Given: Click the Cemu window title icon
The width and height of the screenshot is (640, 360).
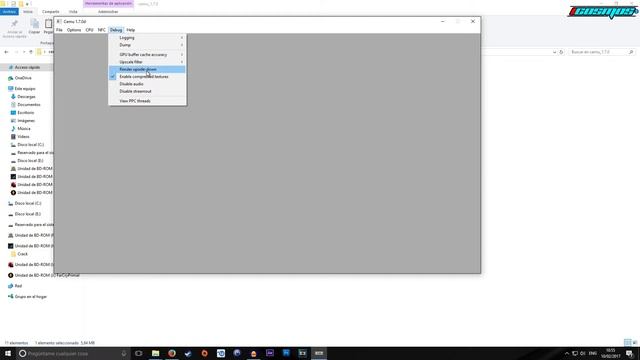Looking at the screenshot, I should pos(59,21).
